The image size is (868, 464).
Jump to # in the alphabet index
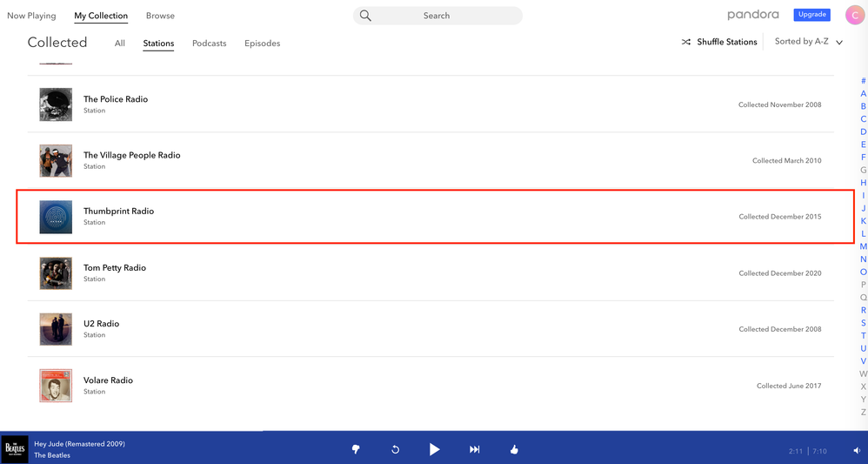point(863,81)
